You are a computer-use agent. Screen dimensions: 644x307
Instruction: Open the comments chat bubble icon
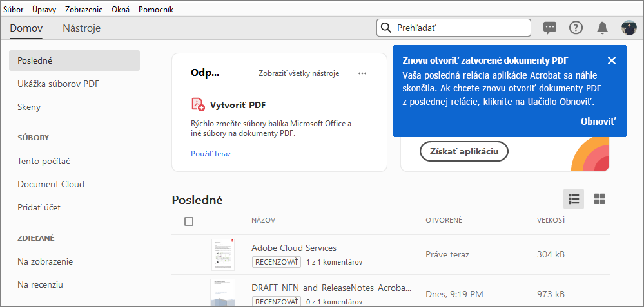click(x=550, y=28)
